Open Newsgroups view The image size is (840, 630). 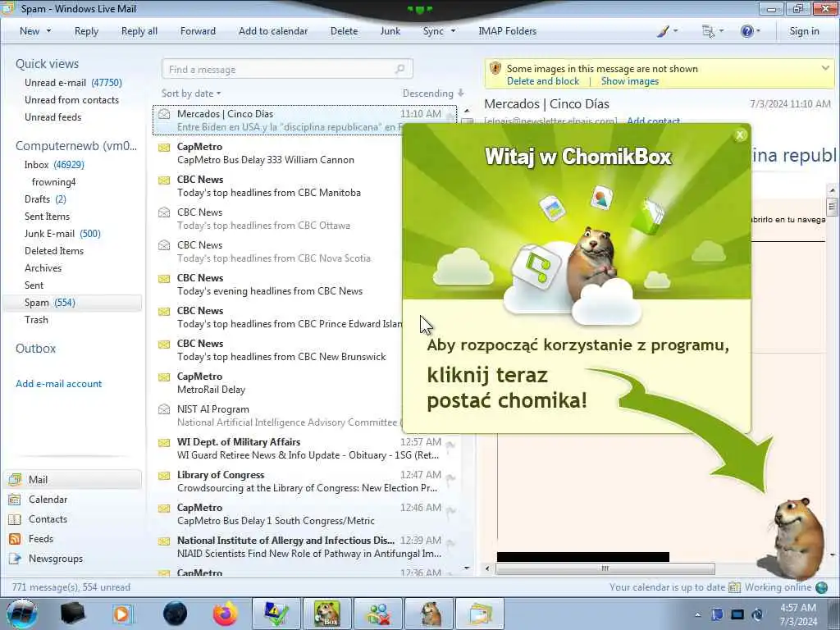point(56,559)
